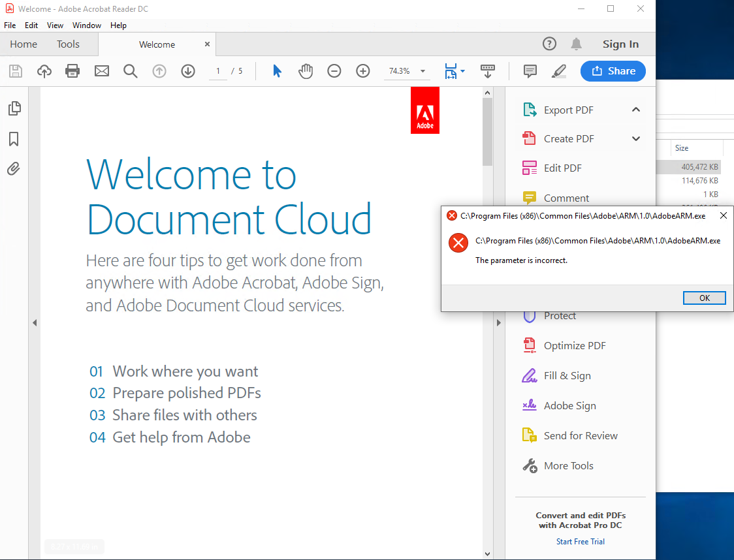The width and height of the screenshot is (734, 560).
Task: Click the current page number field
Action: 217,71
